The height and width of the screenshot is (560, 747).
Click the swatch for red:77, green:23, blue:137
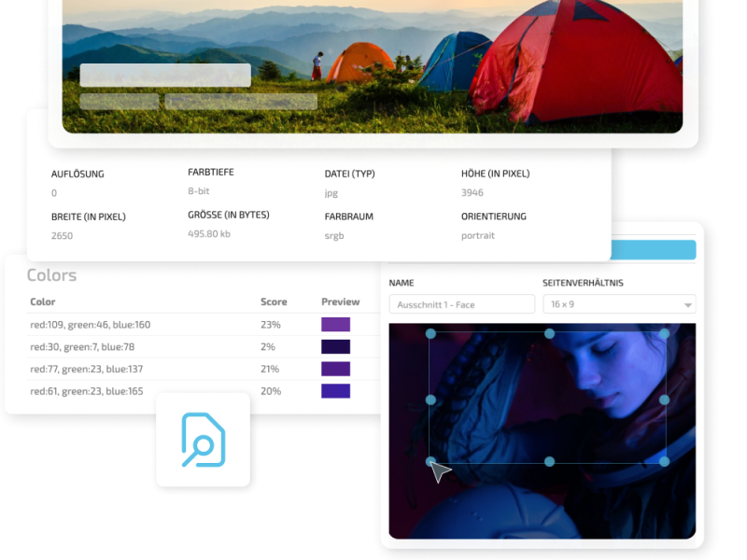coord(336,369)
